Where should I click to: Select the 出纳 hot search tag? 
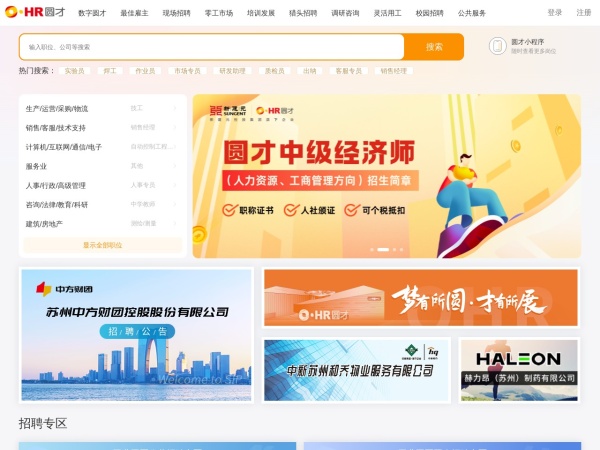click(310, 71)
